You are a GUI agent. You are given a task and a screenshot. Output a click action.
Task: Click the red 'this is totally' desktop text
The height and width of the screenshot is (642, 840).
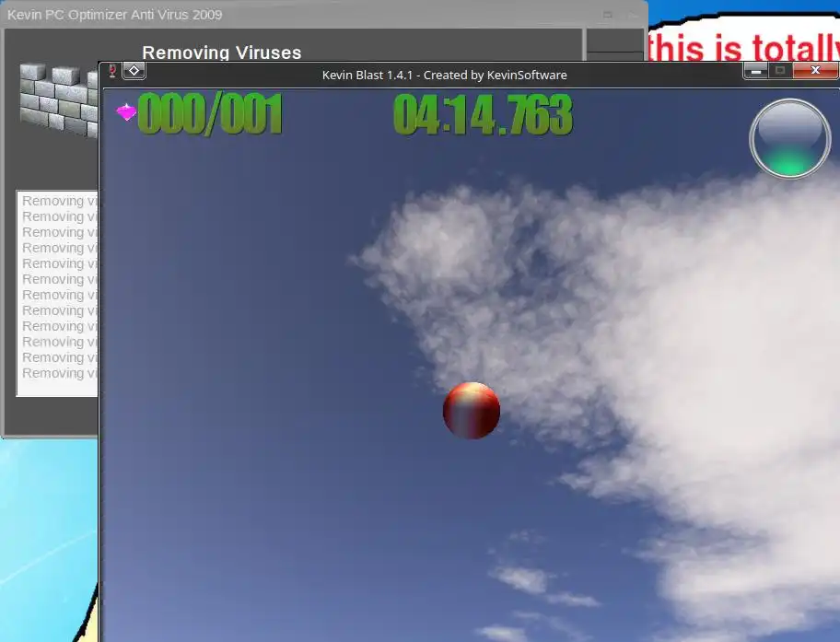[743, 47]
